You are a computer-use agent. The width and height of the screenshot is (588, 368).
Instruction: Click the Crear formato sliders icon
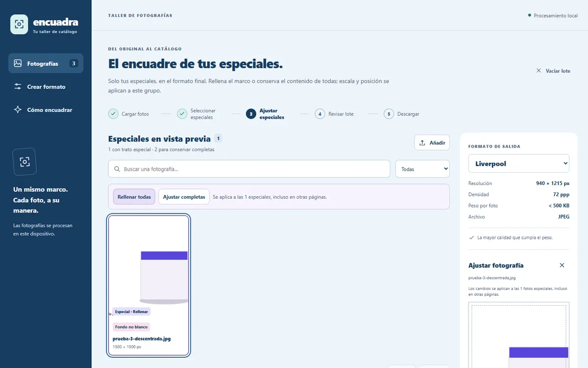[18, 87]
